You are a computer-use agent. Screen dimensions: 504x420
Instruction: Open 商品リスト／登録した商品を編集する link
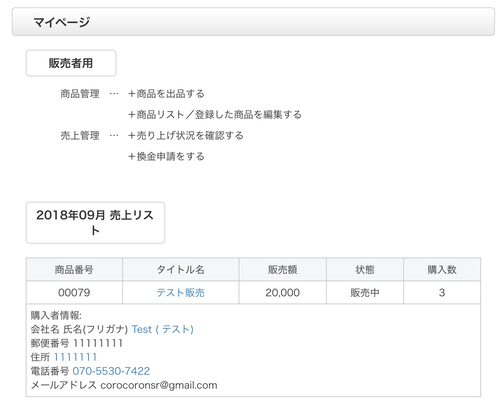(215, 115)
